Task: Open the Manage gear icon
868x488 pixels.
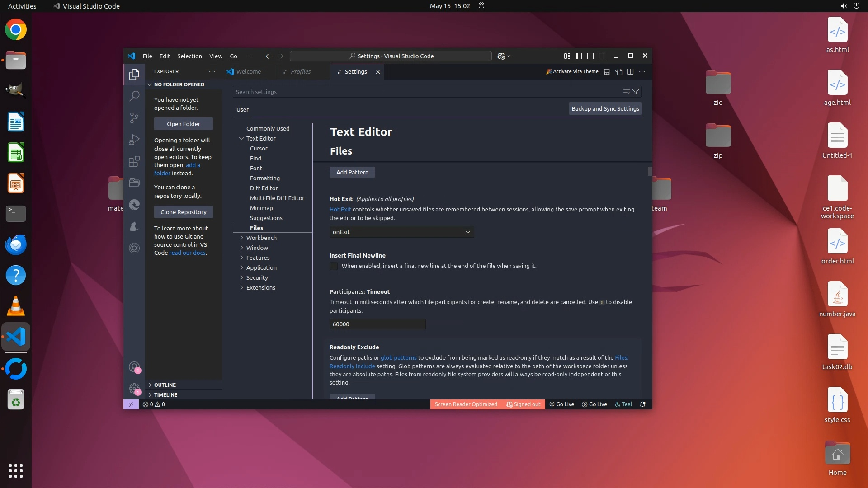Action: coord(134,389)
